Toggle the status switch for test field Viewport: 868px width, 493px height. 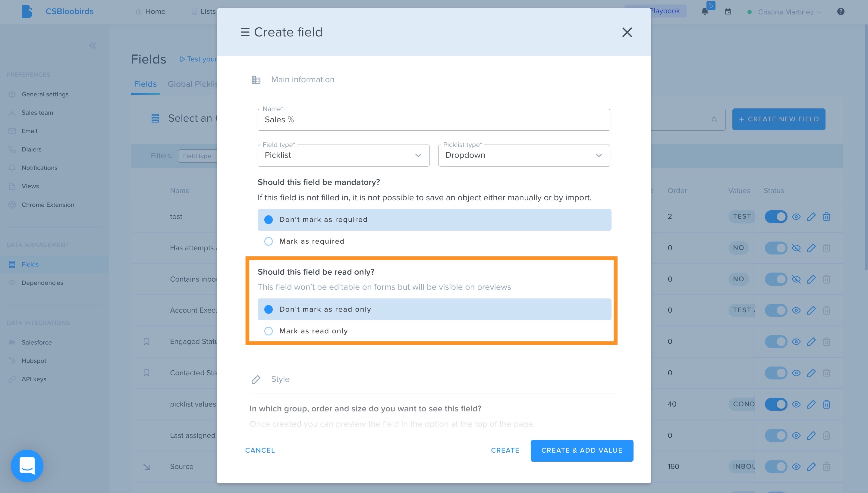point(776,217)
